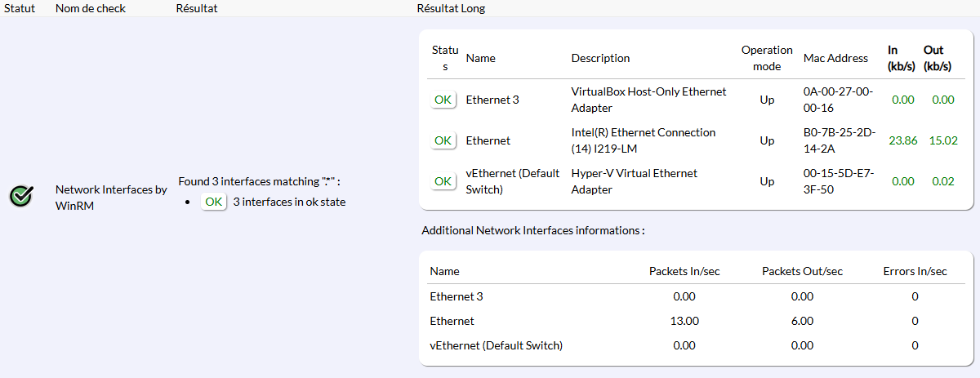980x378 pixels.
Task: Click the Mac Address table header
Action: (x=835, y=58)
